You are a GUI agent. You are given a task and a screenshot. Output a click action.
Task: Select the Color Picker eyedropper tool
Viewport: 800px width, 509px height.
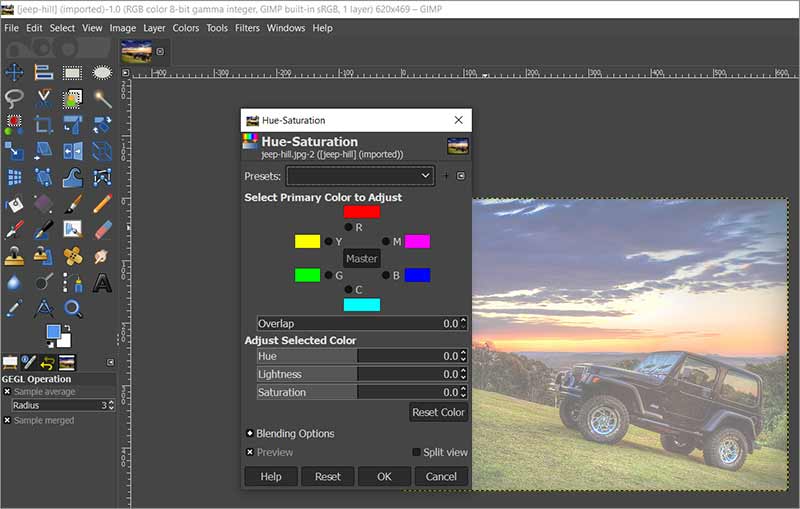[14, 308]
